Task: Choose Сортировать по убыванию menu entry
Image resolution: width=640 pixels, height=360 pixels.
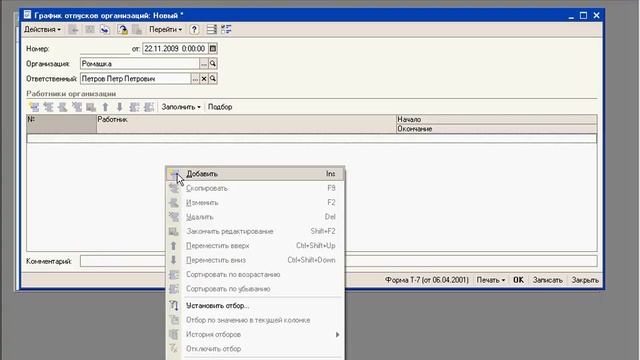Action: click(255, 289)
